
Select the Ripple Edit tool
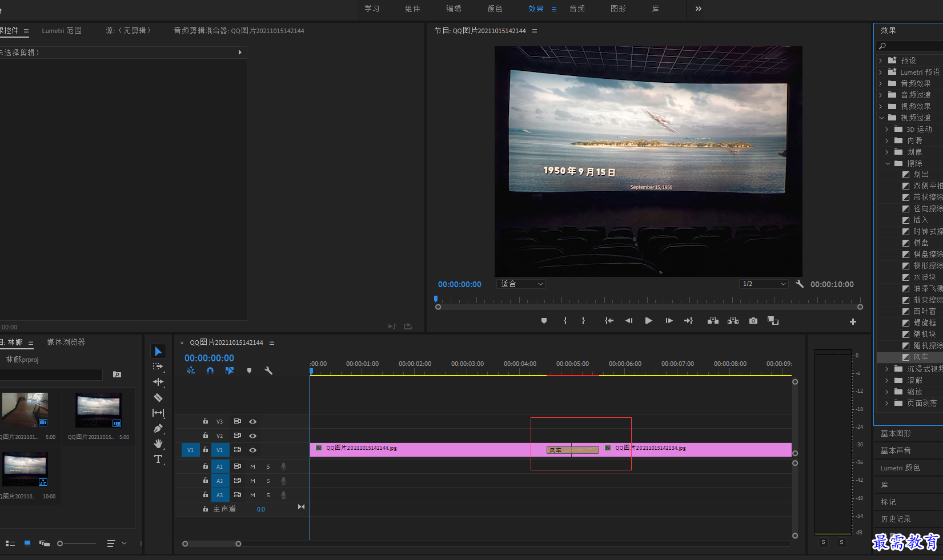[158, 382]
